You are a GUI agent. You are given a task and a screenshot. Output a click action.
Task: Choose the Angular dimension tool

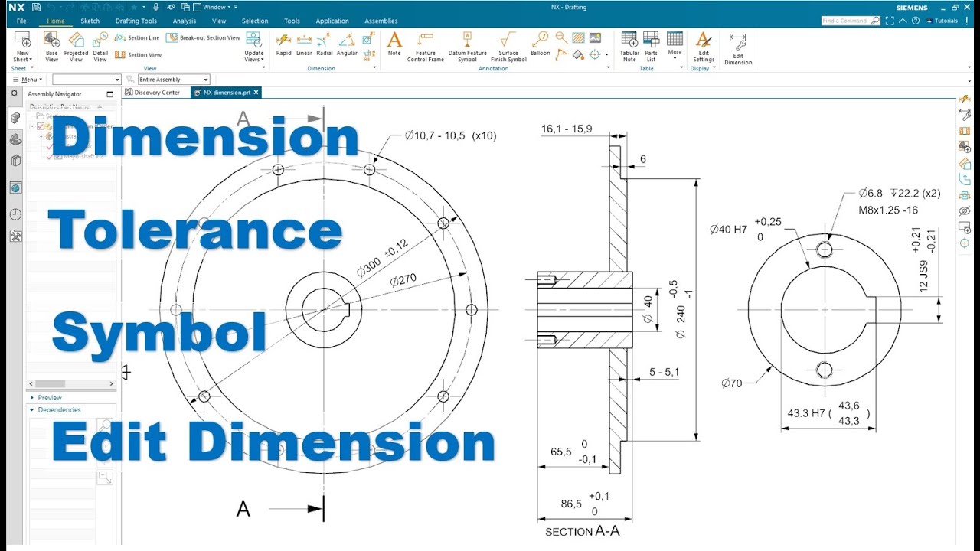(x=347, y=44)
